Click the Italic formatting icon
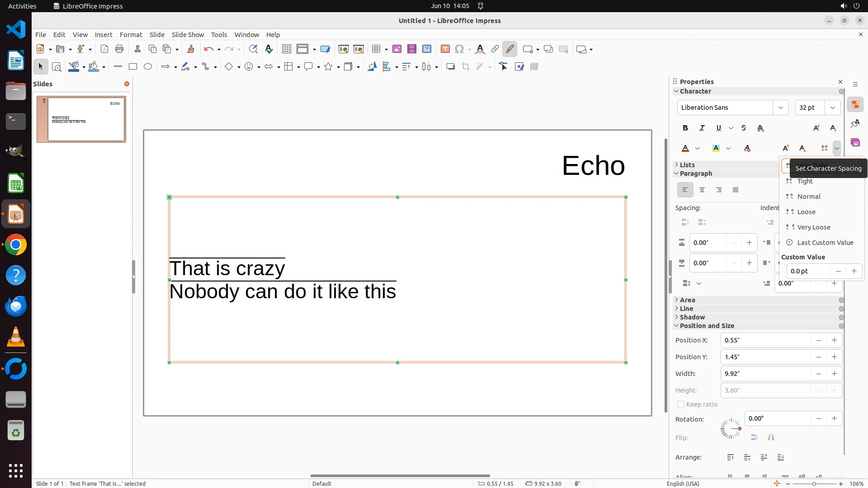The width and height of the screenshot is (868, 488). (702, 128)
